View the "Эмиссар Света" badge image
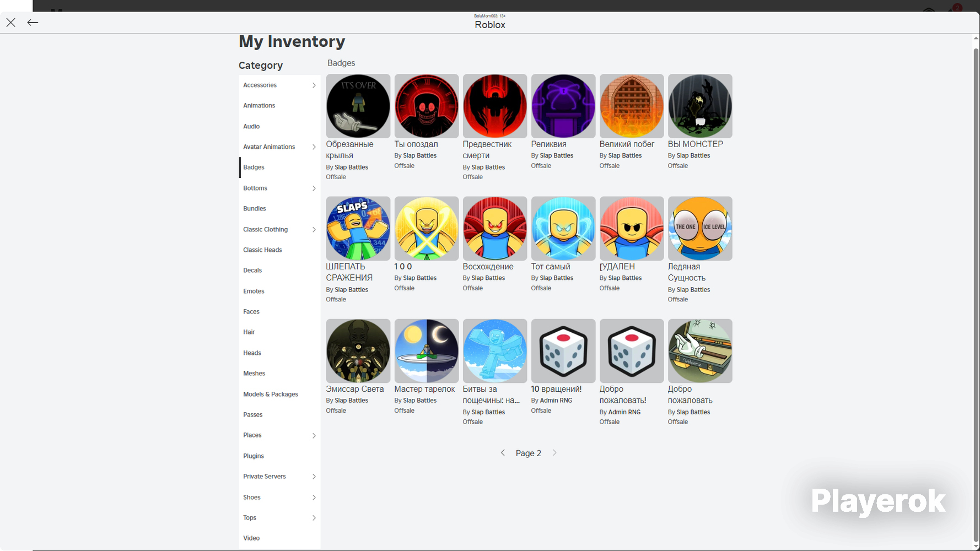Screen dimensions: 980x551 tap(358, 351)
